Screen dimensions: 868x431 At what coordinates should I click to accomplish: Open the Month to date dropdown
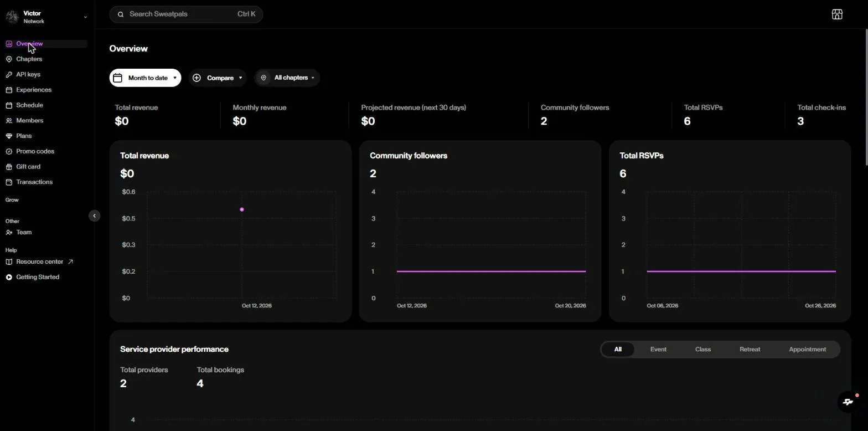(x=145, y=78)
